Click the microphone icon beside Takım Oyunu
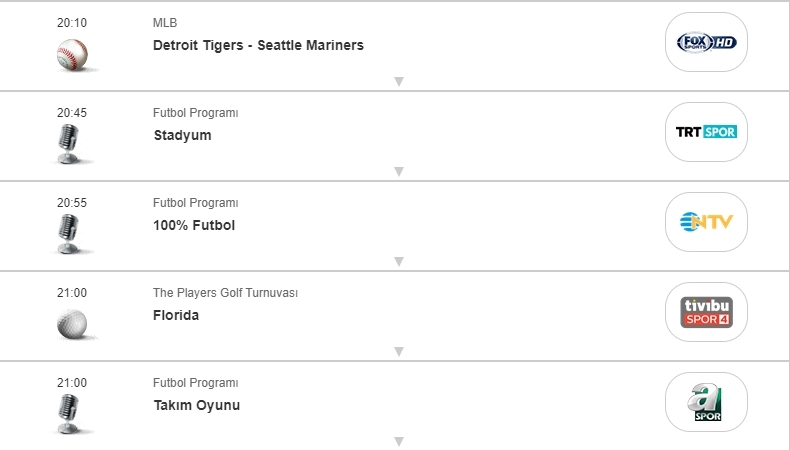The image size is (790, 450). pos(68,414)
